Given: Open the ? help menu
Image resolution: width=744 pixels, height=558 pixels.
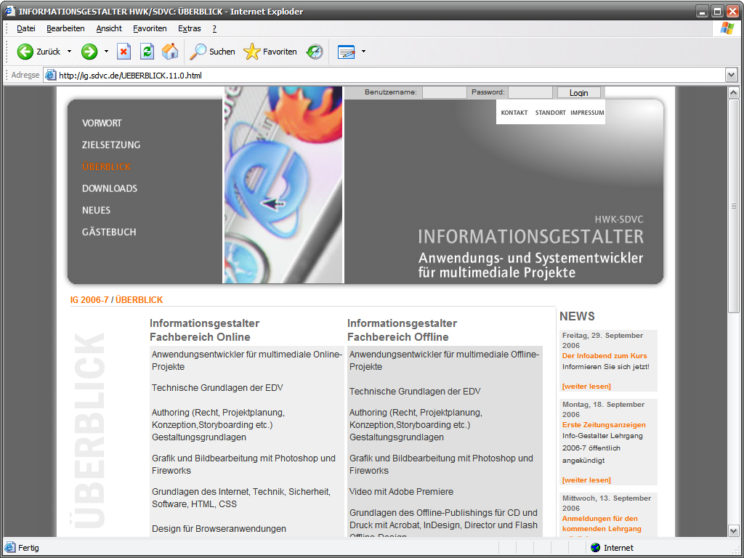Looking at the screenshot, I should pyautogui.click(x=214, y=28).
